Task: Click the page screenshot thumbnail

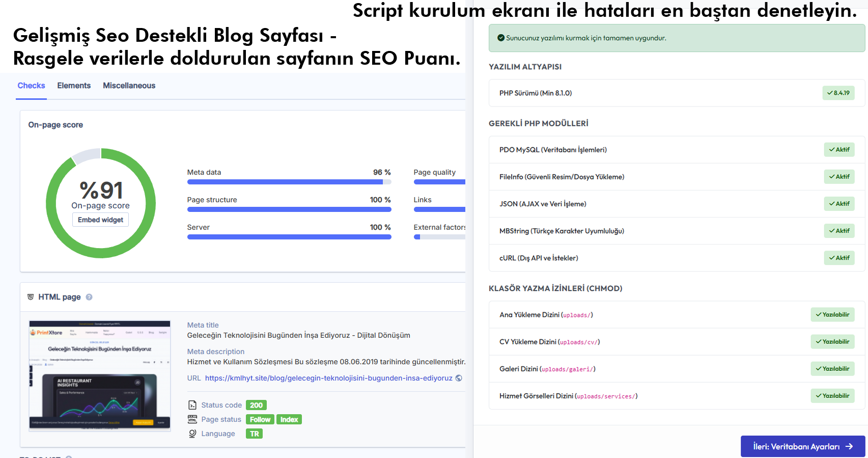Action: point(100,376)
